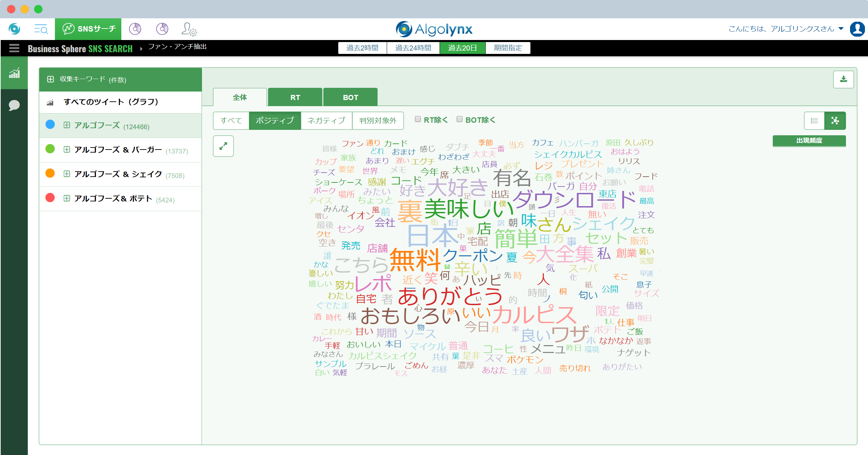This screenshot has width=868, height=455.
Task: Switch to the RT tab
Action: pos(295,98)
